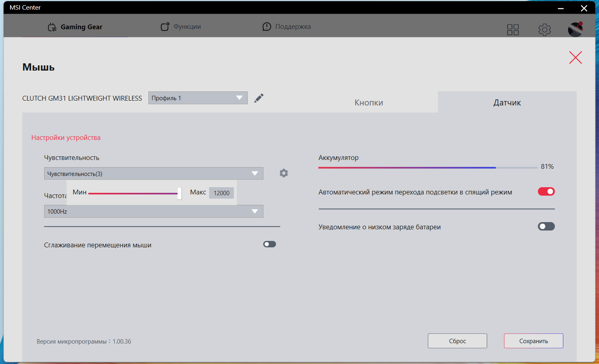Toggle Сглаживание перемещения мыши switch
The width and height of the screenshot is (599, 364).
point(269,244)
